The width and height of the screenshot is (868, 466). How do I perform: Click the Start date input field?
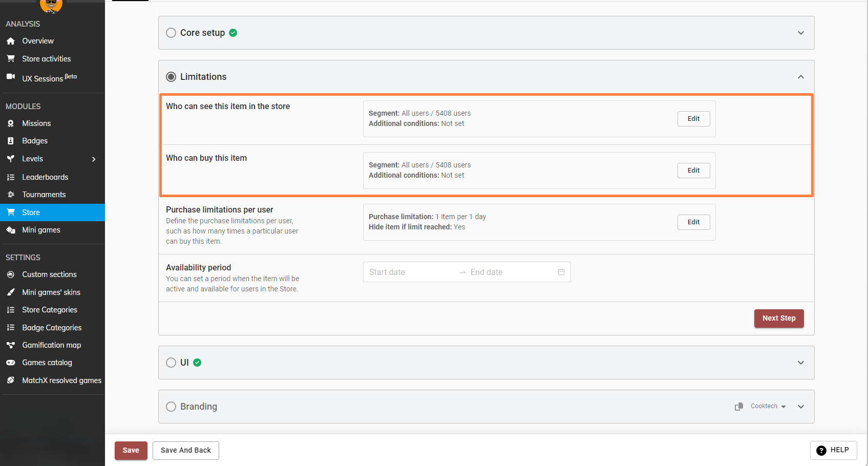pyautogui.click(x=410, y=272)
